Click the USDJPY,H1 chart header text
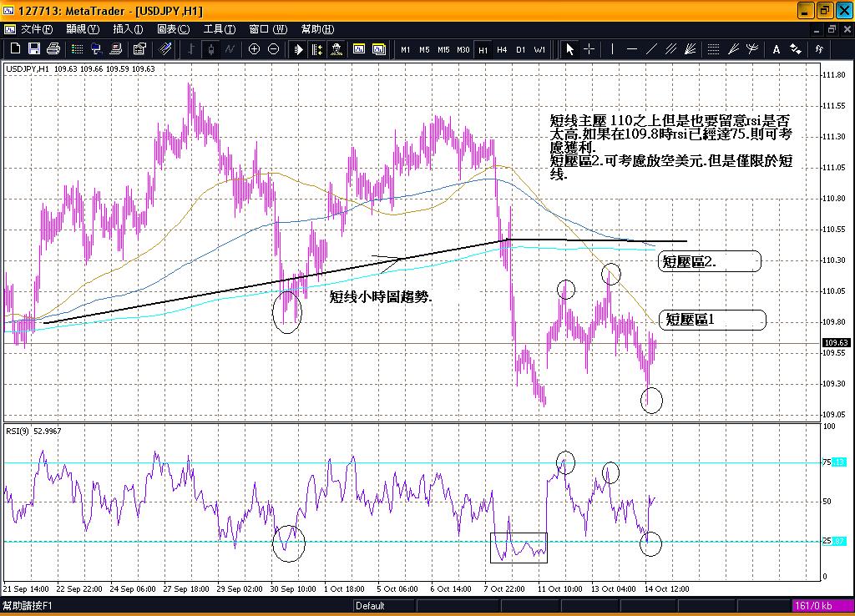 (80, 68)
